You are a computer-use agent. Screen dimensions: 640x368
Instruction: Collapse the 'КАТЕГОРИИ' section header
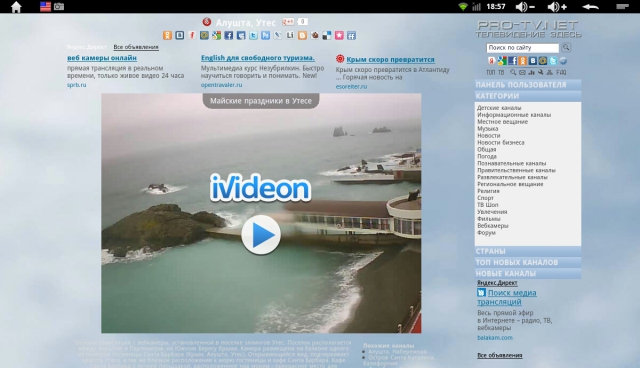tap(528, 96)
